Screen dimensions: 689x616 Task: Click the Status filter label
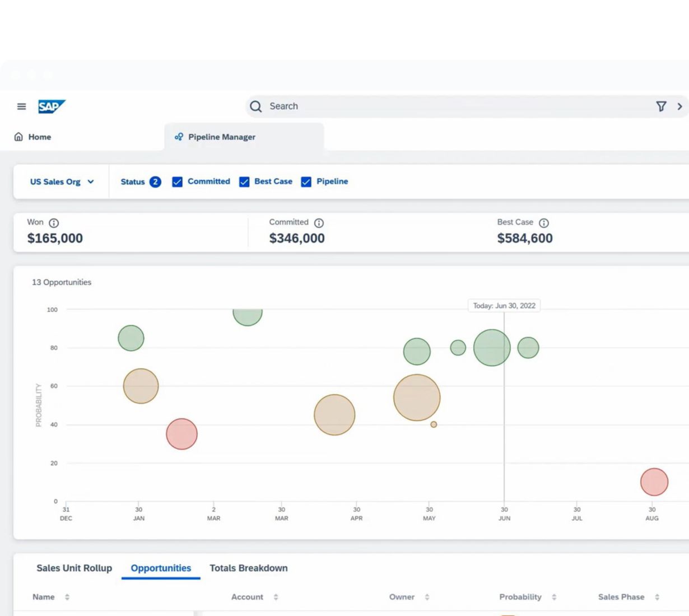(133, 182)
